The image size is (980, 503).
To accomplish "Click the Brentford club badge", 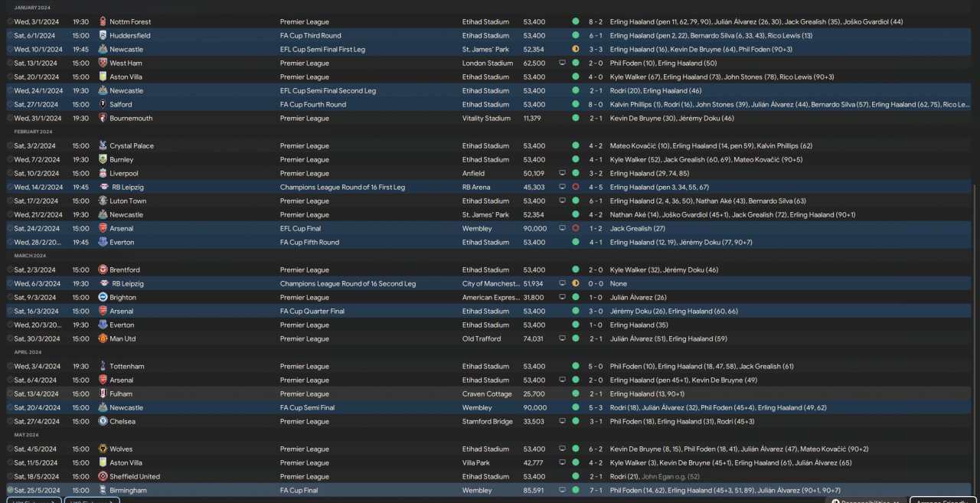I will coord(103,270).
